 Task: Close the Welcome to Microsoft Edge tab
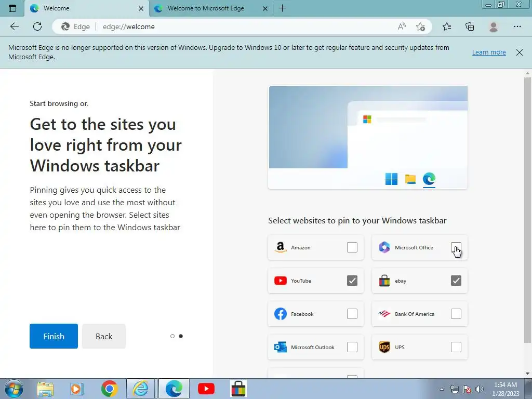point(265,8)
